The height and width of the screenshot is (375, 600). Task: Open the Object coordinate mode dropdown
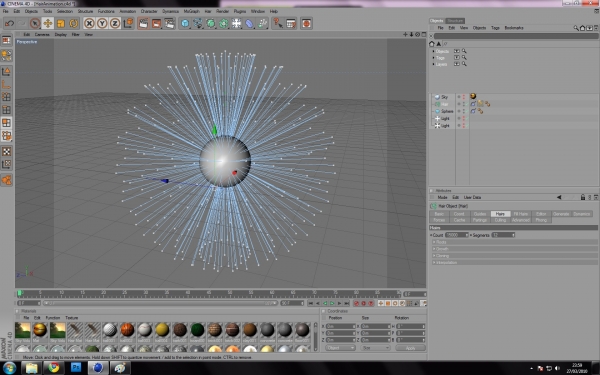point(341,348)
